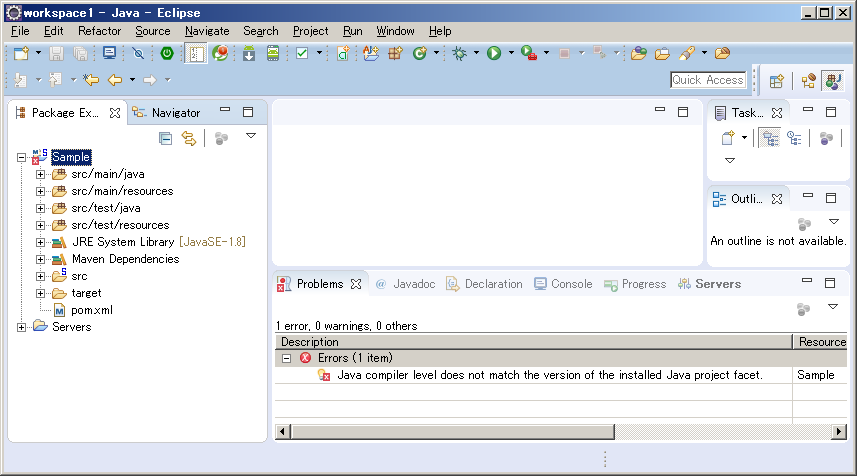Select the Java perspective button

click(833, 81)
